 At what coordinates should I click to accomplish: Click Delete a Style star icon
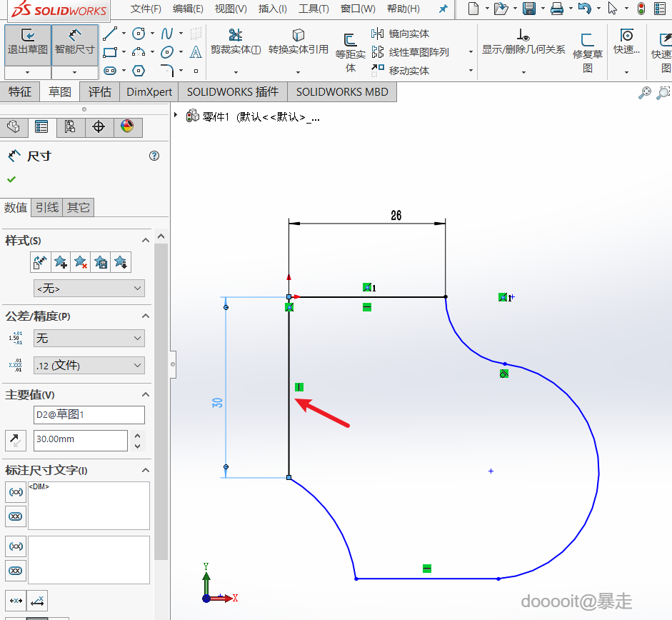pos(81,262)
